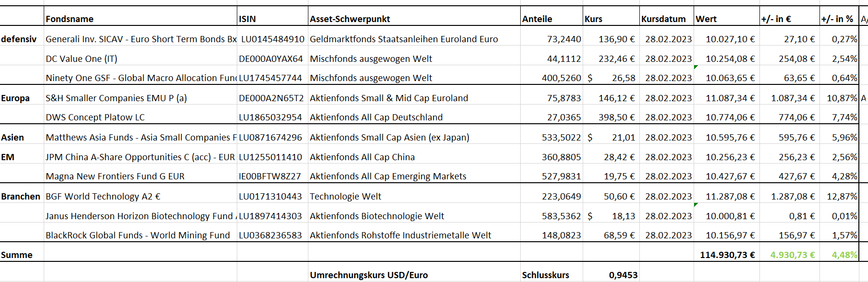Click the Wert cell 10.156,97 €
Viewport: 868px width, 282px height.
click(730, 235)
